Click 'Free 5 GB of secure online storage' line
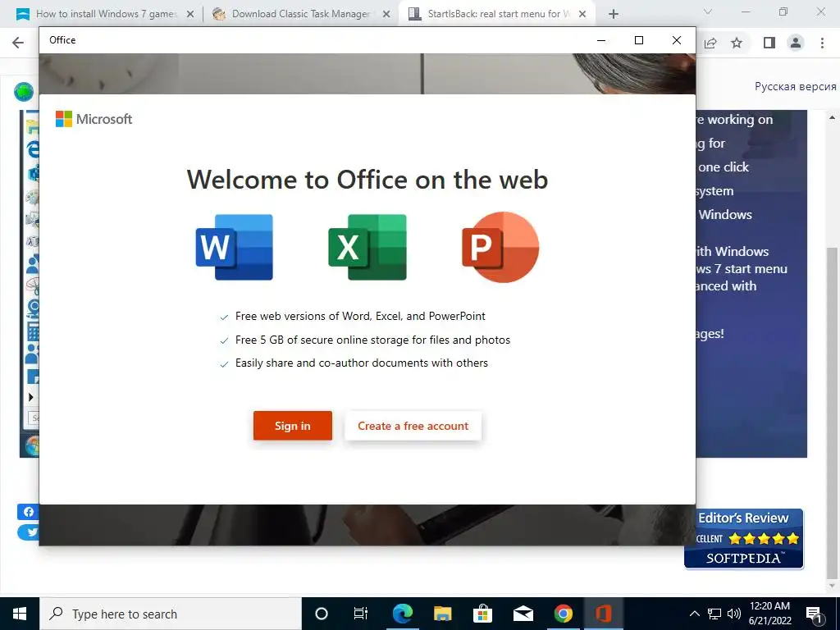Viewport: 840px width, 630px height. point(372,340)
